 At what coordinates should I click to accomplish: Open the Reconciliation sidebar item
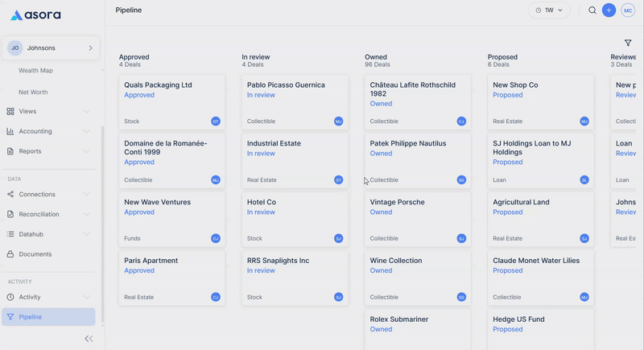tap(48, 214)
